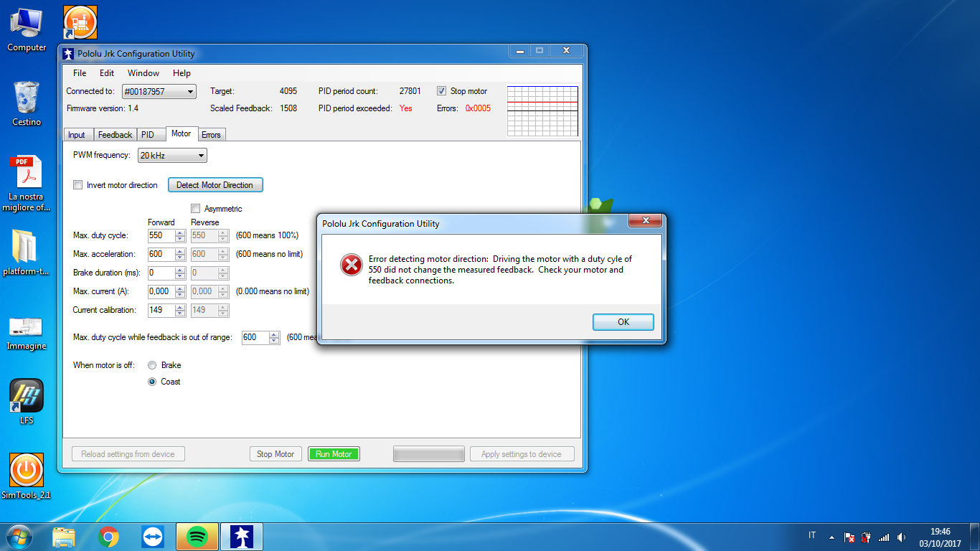Open the PDF file La nostra migliore

point(27,184)
